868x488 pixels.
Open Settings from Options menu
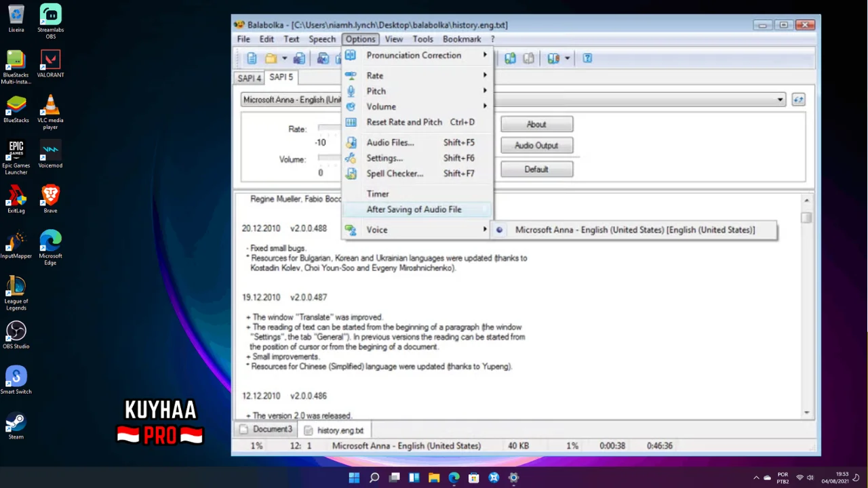[418, 158]
